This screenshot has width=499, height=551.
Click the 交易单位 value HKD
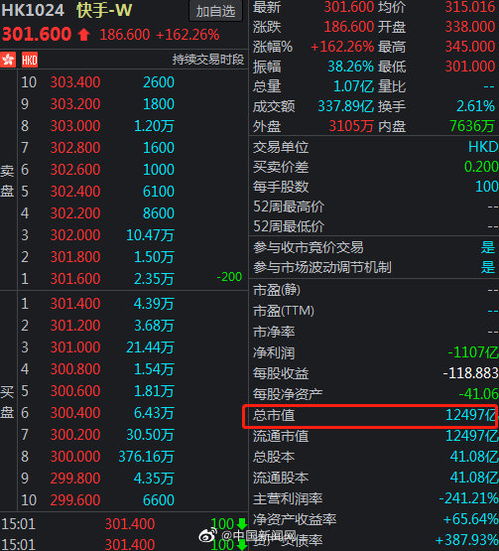click(483, 147)
